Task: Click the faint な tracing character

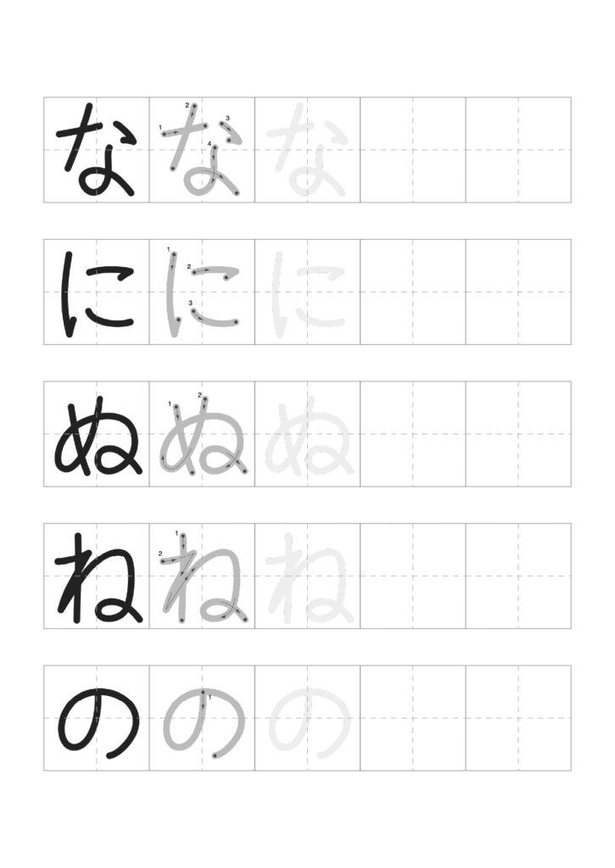Action: [x=307, y=149]
